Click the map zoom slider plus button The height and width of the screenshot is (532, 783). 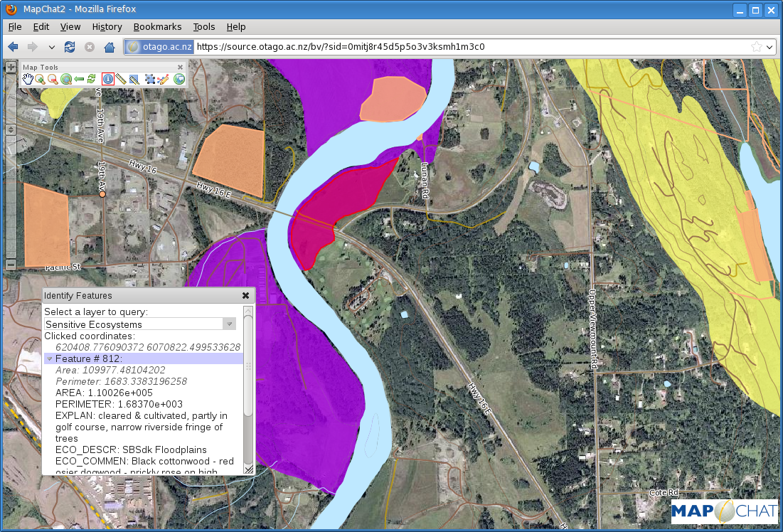[11, 66]
